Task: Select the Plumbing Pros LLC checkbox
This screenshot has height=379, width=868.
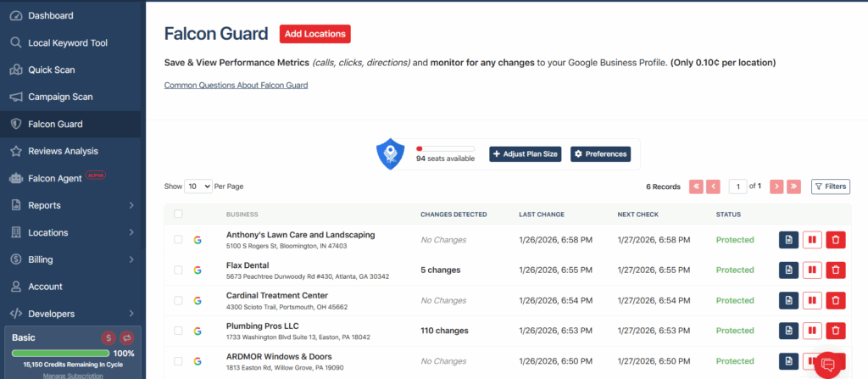Action: pos(178,332)
